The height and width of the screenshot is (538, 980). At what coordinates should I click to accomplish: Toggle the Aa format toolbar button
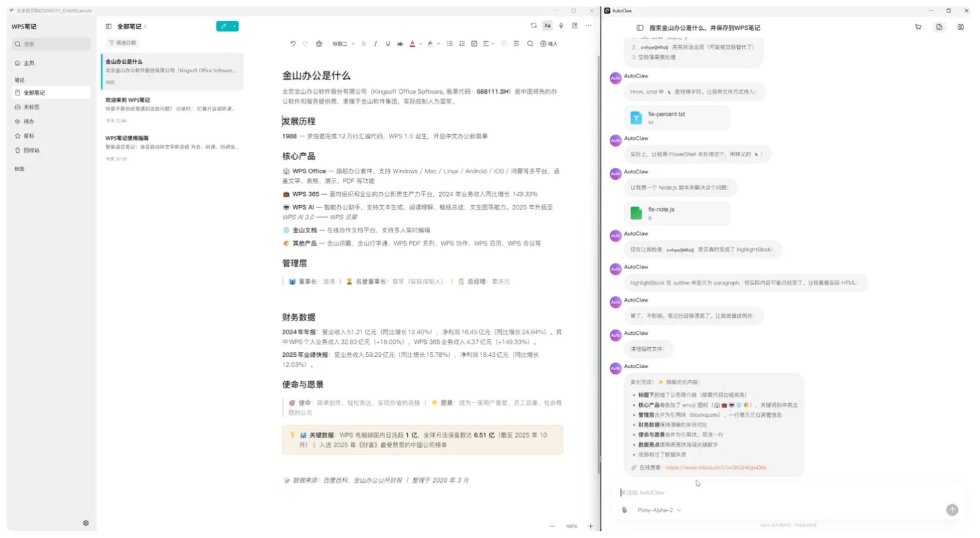547,26
